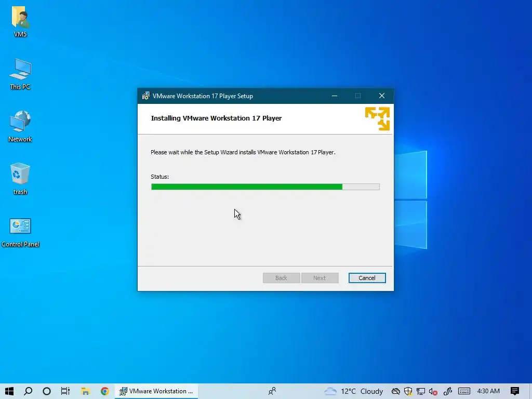Close the VMware Player Setup window
Screen dimensions: 532x399
[382, 96]
